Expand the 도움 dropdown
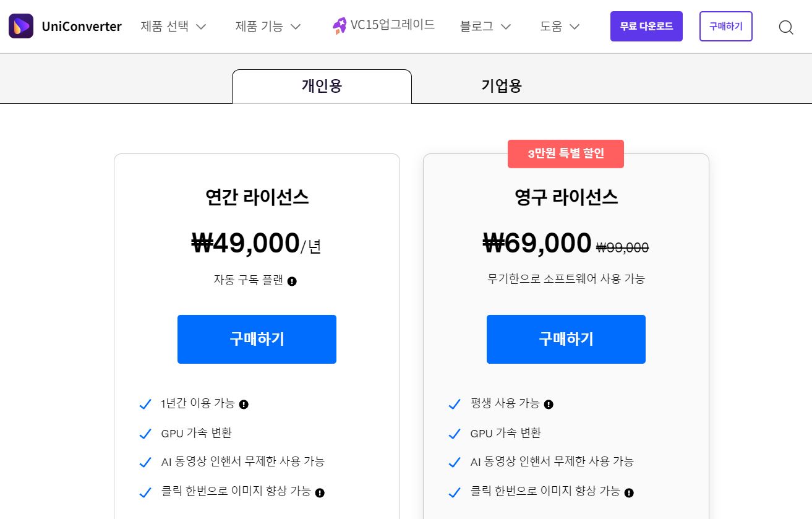Image resolution: width=812 pixels, height=519 pixels. (558, 26)
